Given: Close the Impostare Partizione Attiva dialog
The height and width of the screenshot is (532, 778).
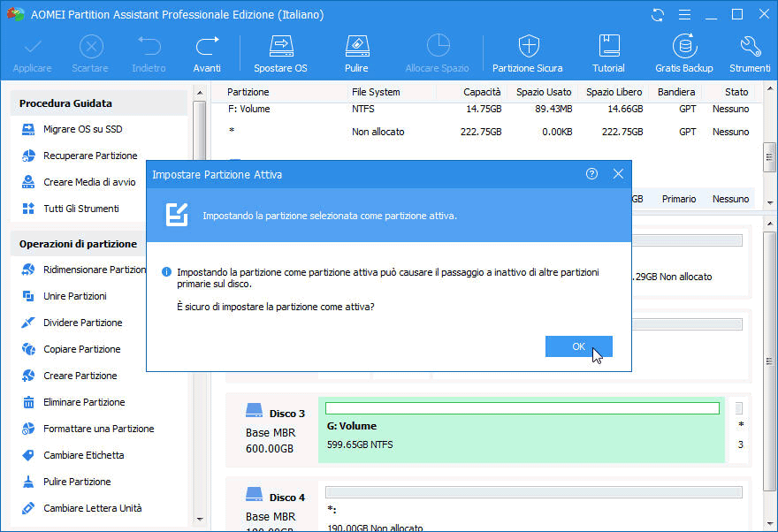Looking at the screenshot, I should point(618,174).
